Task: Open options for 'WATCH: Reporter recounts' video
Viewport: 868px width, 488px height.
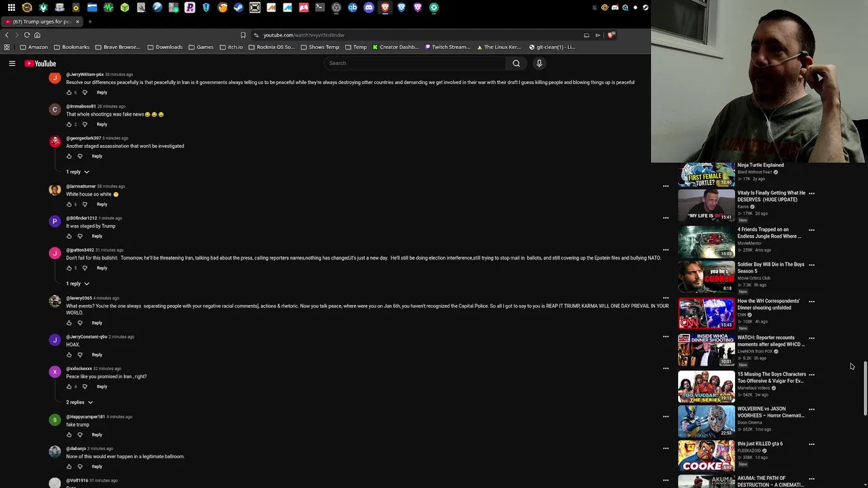Action: [x=812, y=338]
